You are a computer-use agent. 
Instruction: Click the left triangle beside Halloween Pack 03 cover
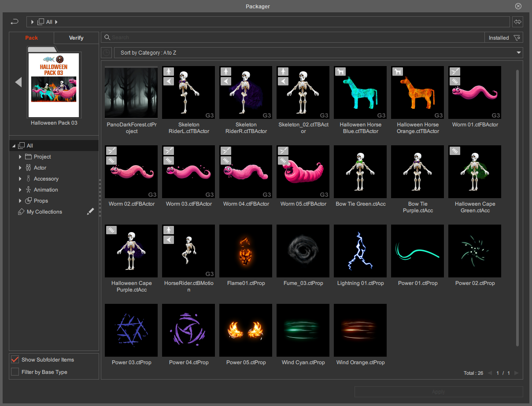[18, 82]
